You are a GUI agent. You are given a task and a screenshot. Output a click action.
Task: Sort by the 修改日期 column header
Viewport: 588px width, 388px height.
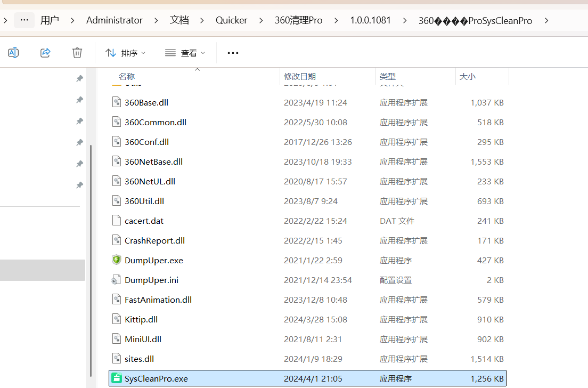point(300,77)
